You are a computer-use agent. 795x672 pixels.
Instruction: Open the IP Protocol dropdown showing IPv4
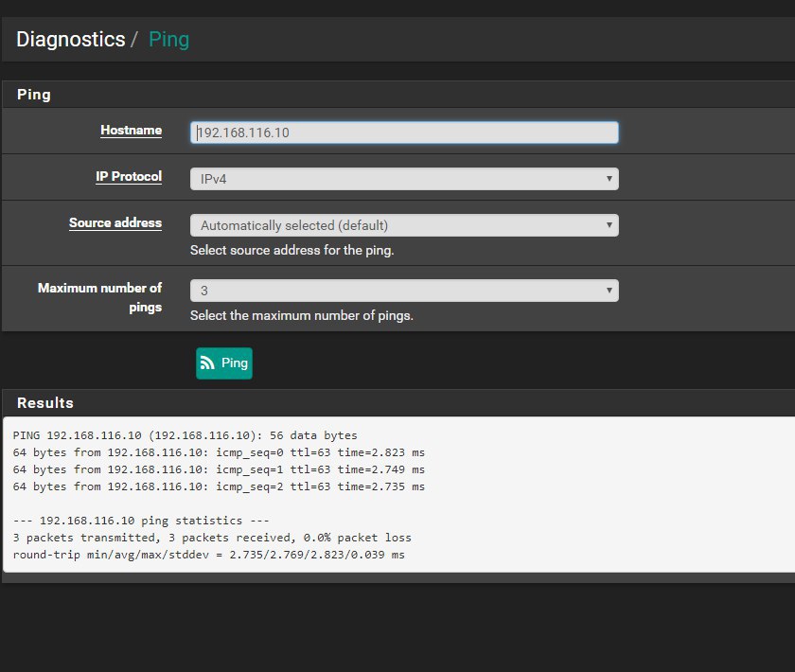pyautogui.click(x=404, y=179)
